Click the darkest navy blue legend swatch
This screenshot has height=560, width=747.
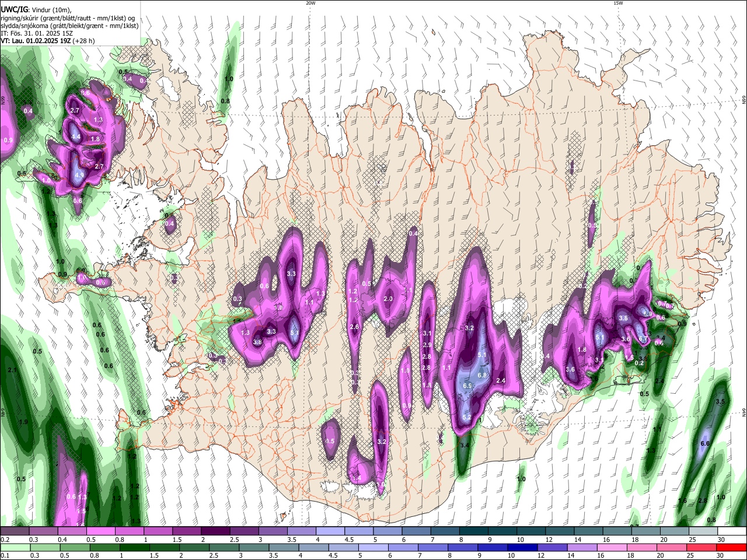coord(522,547)
